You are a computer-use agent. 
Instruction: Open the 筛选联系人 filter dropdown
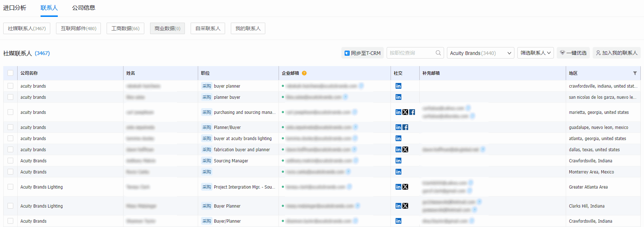tap(535, 53)
